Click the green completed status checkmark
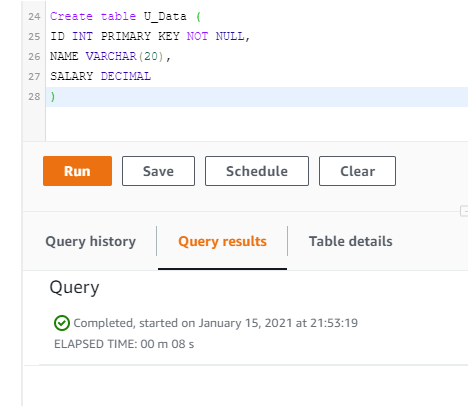 [62, 323]
